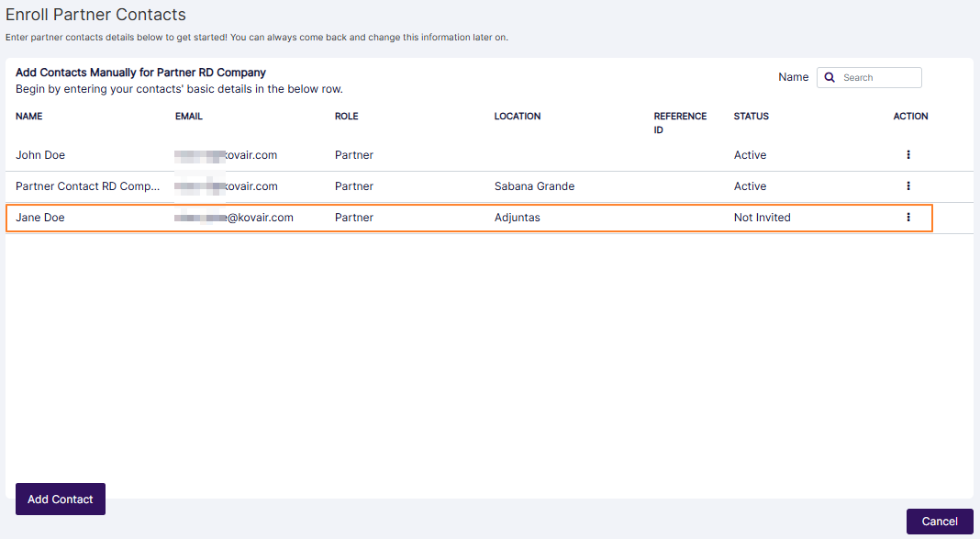Click the kebab icon on the Active row

coord(908,154)
